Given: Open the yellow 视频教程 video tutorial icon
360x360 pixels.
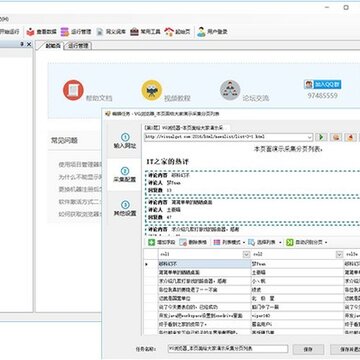Looking at the screenshot, I should 152,90.
